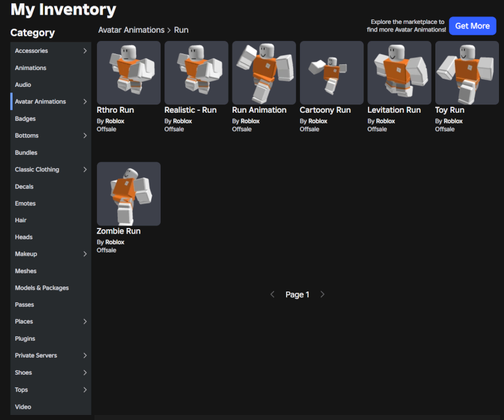The image size is (504, 420).
Task: Open the Rthro Run title link
Action: coord(115,110)
